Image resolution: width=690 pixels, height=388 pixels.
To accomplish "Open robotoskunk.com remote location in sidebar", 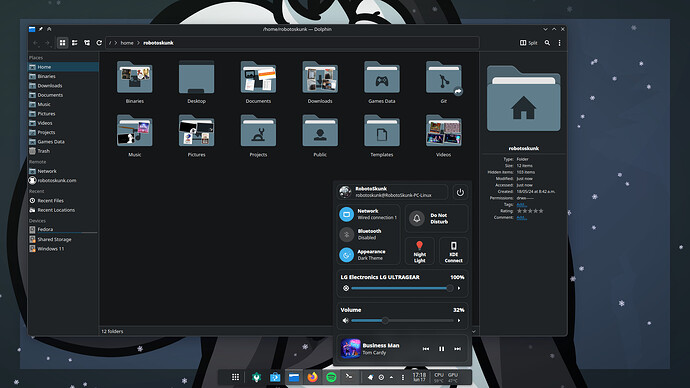I will pyautogui.click(x=63, y=180).
